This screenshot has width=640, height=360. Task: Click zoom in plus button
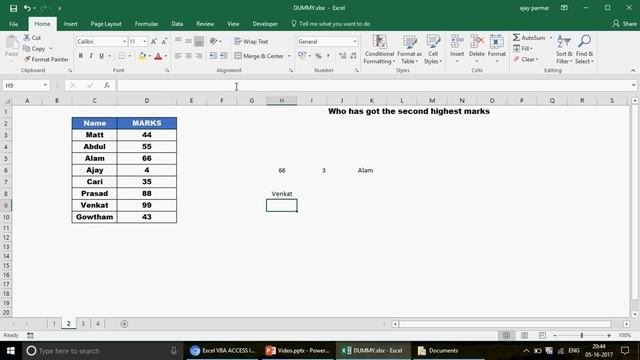click(x=609, y=336)
